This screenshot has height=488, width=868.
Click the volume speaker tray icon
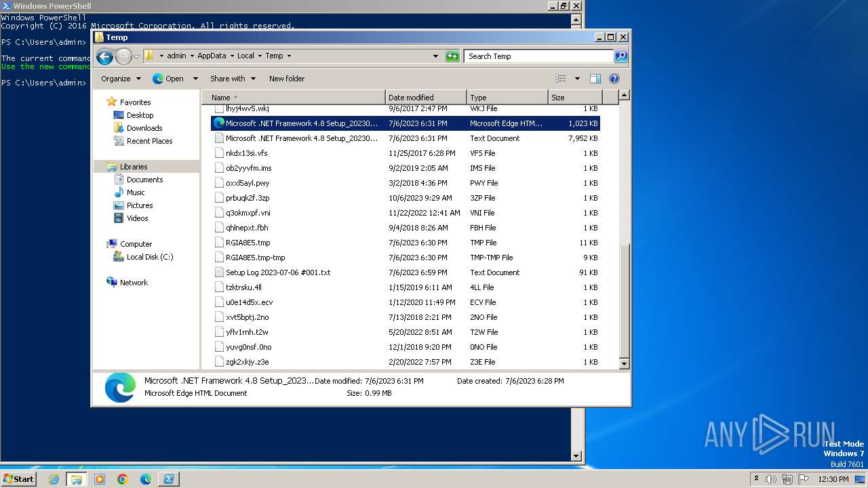(771, 479)
